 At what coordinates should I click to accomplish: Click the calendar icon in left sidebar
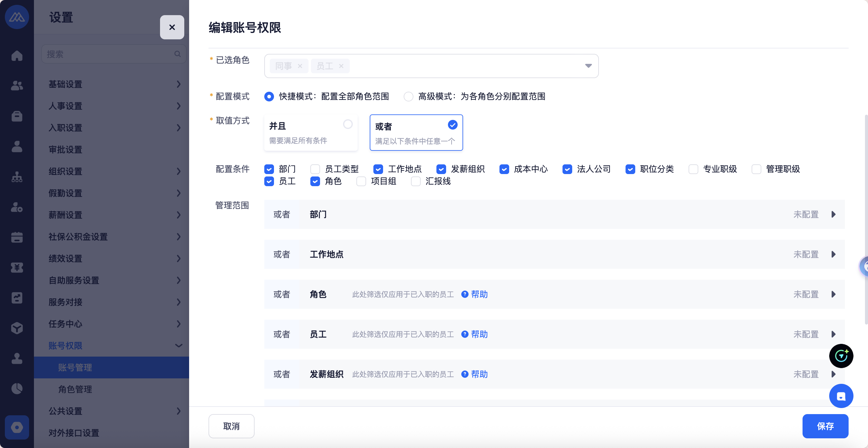tap(17, 237)
